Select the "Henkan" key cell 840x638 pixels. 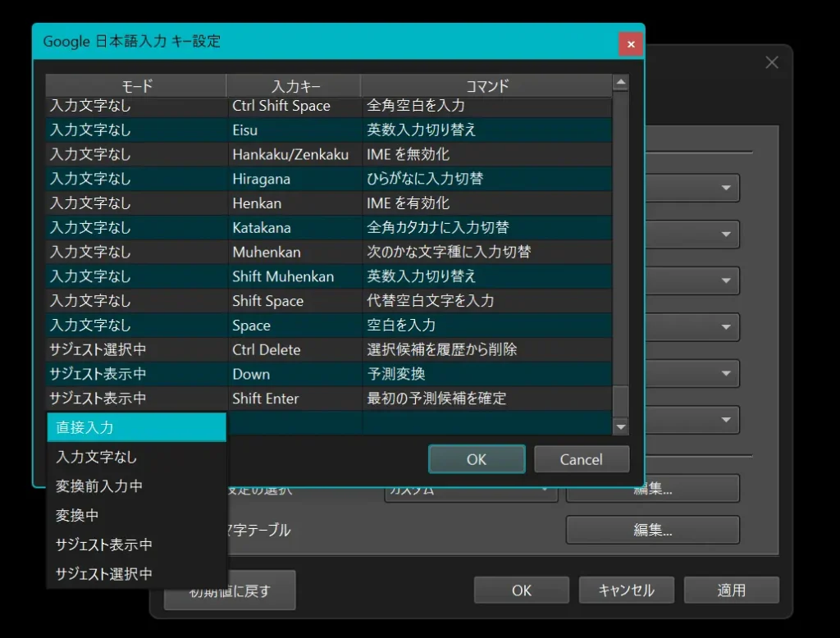click(294, 203)
